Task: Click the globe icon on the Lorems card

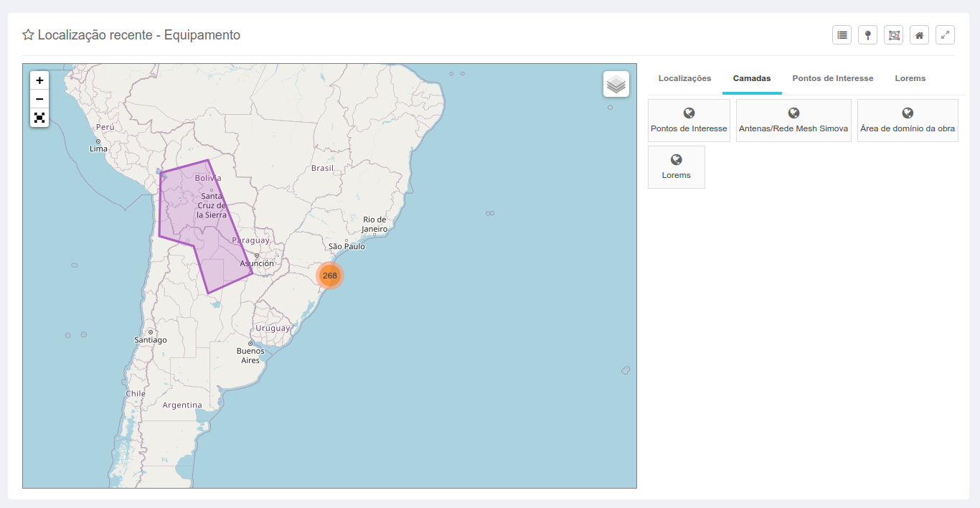Action: click(675, 160)
